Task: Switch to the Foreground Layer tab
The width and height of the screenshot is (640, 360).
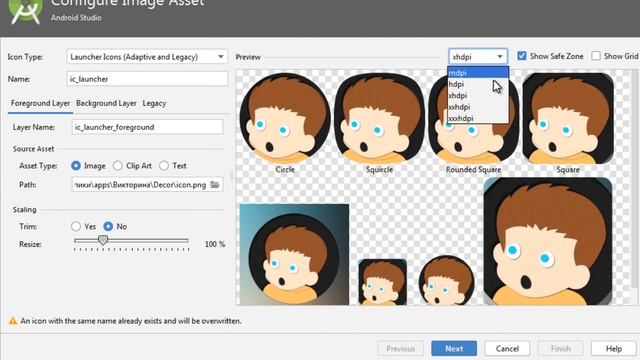Action: pyautogui.click(x=40, y=103)
